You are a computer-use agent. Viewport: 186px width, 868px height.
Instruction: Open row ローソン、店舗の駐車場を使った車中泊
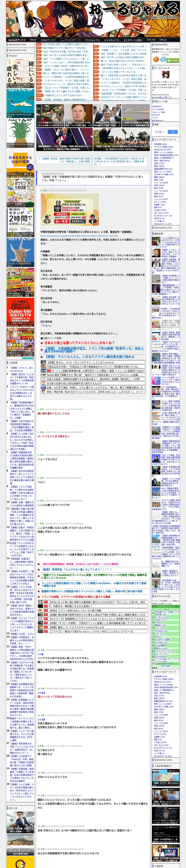(x=93, y=371)
